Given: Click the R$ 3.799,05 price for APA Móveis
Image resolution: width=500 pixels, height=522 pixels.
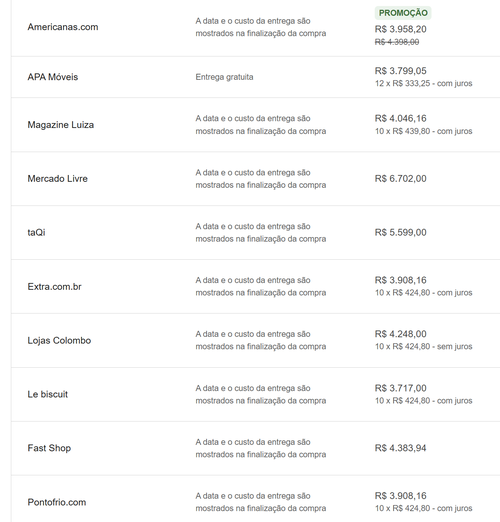Looking at the screenshot, I should point(400,71).
